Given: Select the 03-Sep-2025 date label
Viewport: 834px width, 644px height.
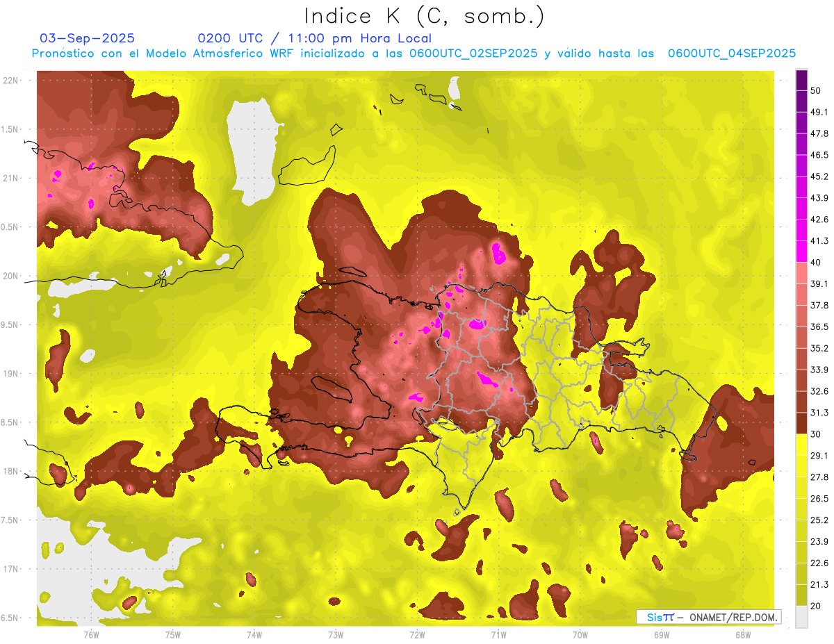Looking at the screenshot, I should [x=88, y=38].
